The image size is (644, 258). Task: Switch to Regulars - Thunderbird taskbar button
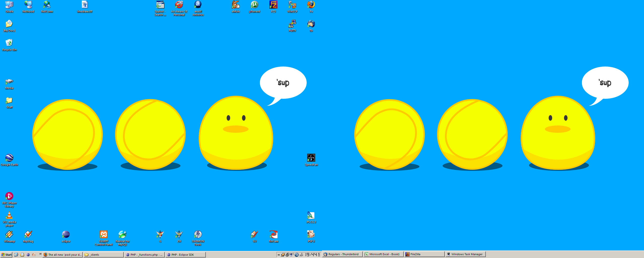pyautogui.click(x=343, y=254)
